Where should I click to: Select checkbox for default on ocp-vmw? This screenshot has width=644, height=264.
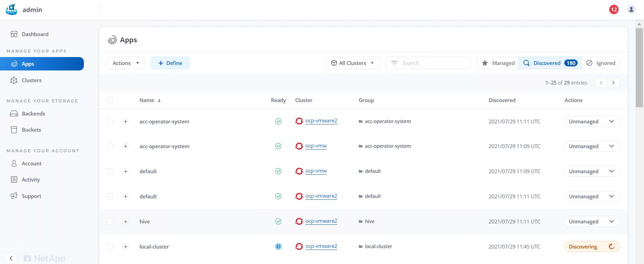coord(110,171)
